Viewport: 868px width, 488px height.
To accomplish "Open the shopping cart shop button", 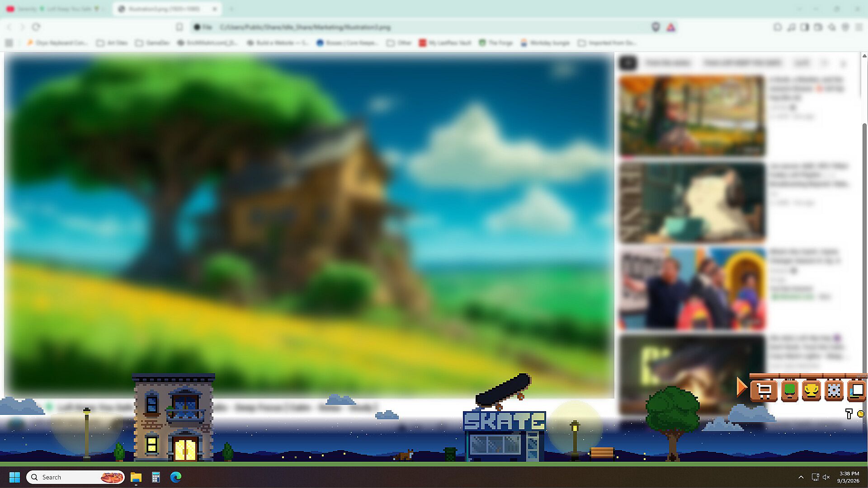I will click(764, 391).
